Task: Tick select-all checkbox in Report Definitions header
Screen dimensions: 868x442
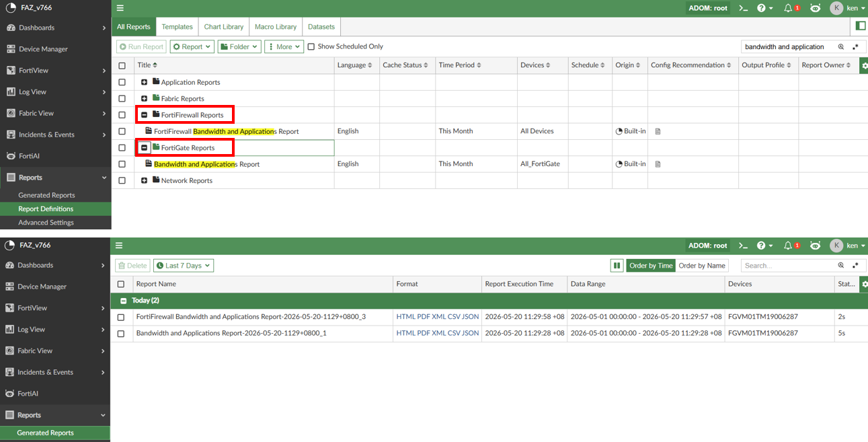Action: point(122,66)
